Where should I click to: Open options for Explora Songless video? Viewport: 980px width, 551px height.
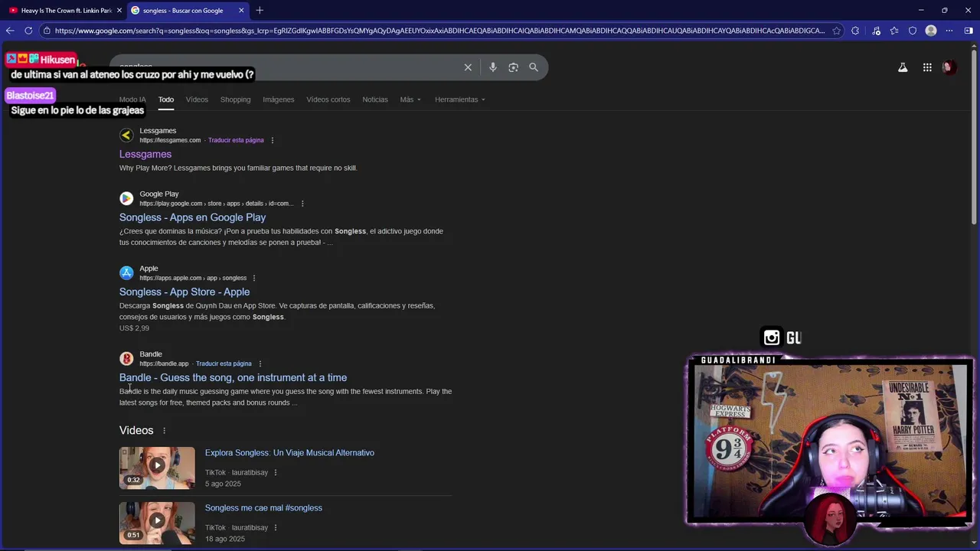(x=276, y=473)
